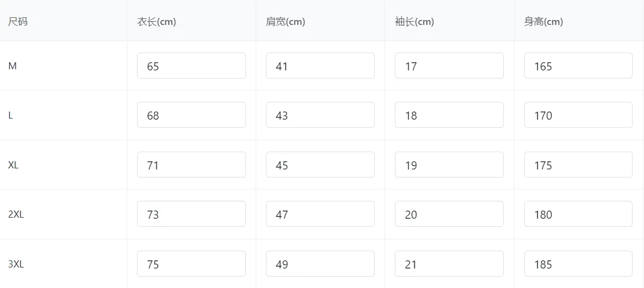Select the M size 肩宽 field with 41
644x288 pixels.
[320, 66]
